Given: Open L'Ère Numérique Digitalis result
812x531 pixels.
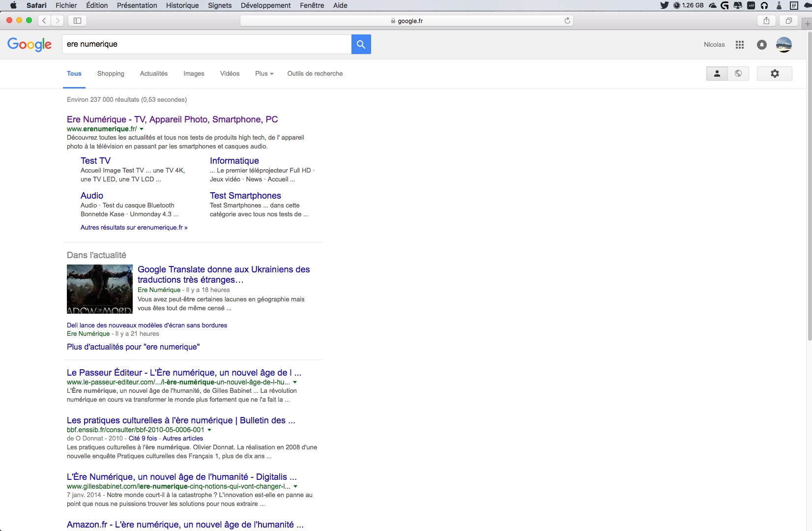Looking at the screenshot, I should tap(182, 477).
